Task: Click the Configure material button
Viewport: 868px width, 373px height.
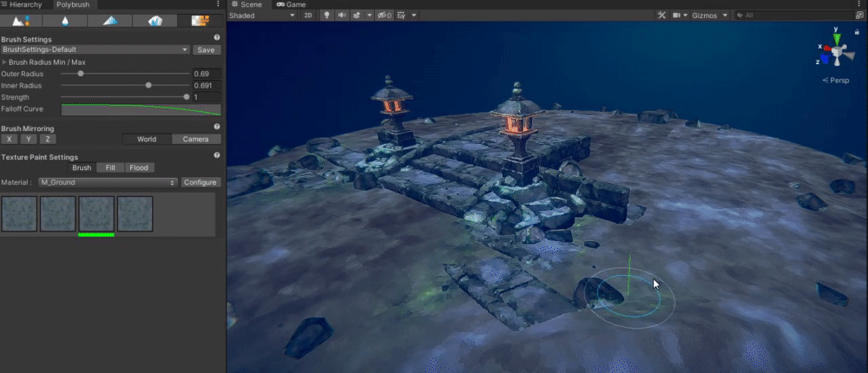Action: coord(201,182)
